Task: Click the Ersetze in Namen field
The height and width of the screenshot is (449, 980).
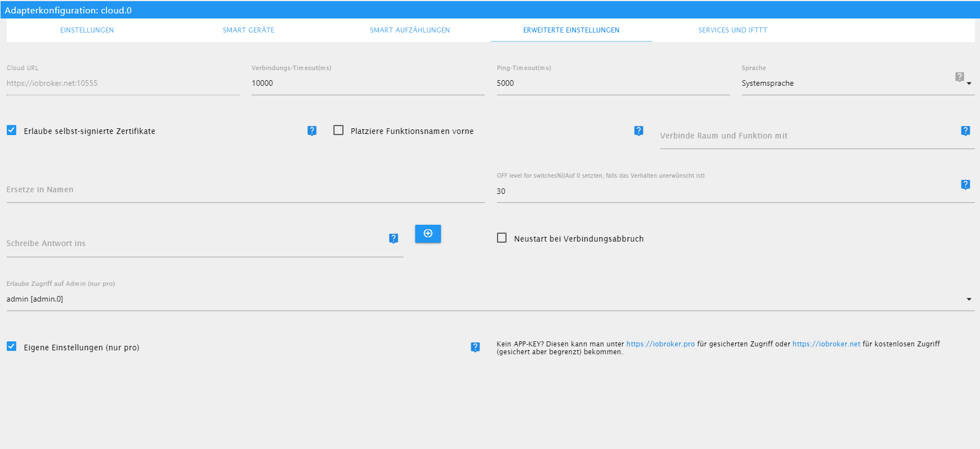Action: (245, 191)
